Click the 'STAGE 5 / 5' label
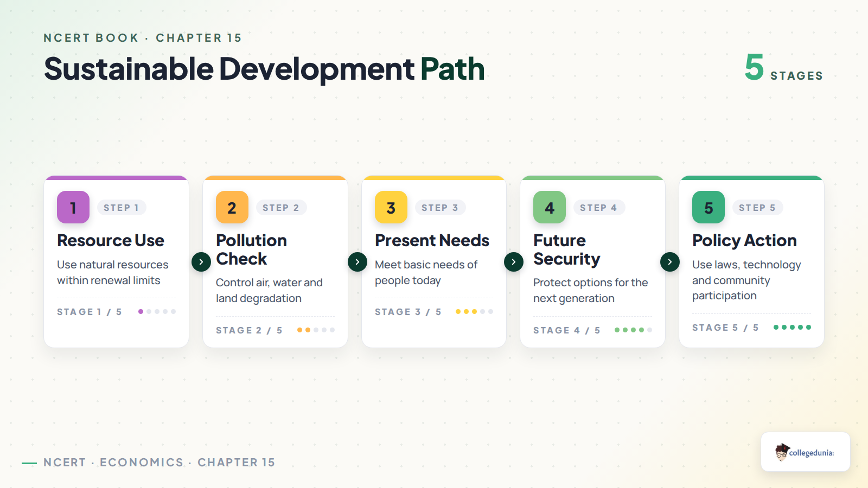This screenshot has height=488, width=868. click(725, 328)
